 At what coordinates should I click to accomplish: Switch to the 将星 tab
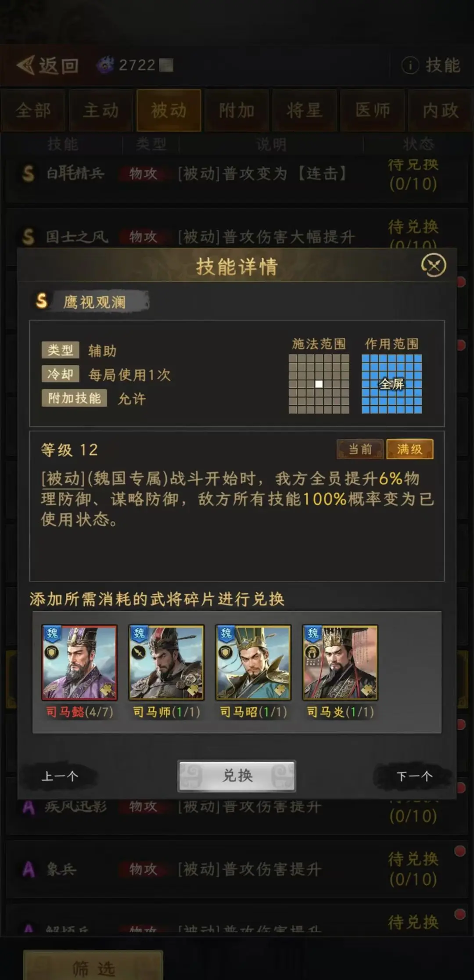click(x=305, y=110)
